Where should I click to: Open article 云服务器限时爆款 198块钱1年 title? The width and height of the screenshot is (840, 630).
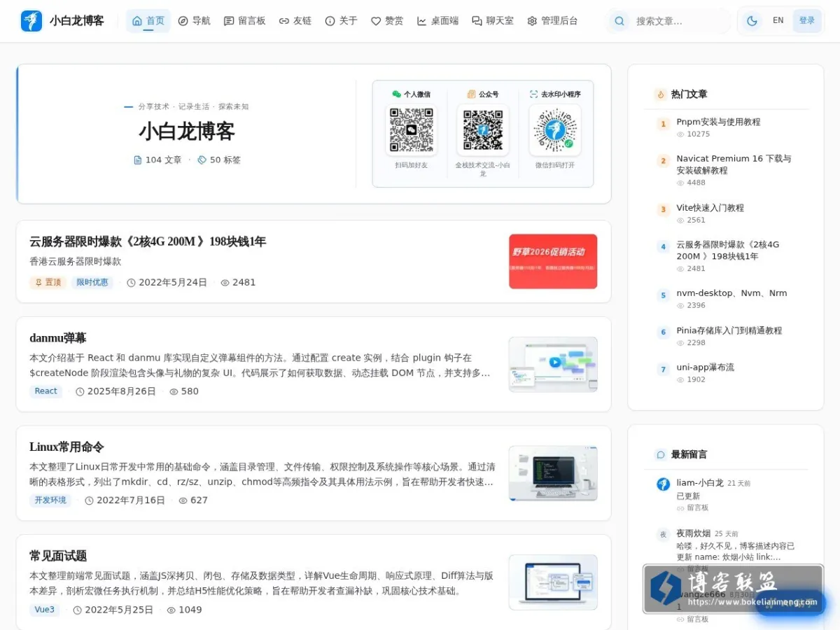point(148,241)
